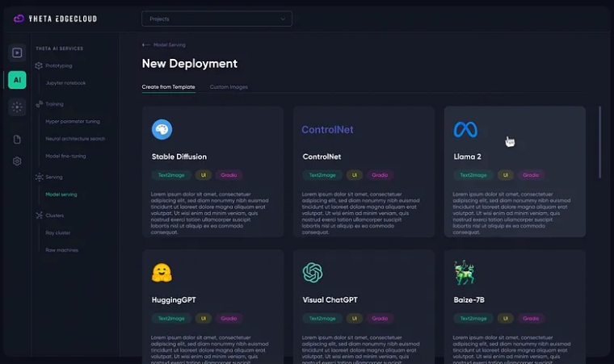Click UI tag on HuggingGPT card
This screenshot has height=364, width=614.
tap(204, 318)
